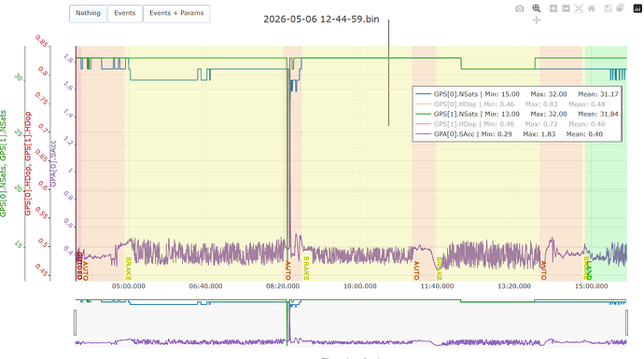Grab the left handle of the range slider
This screenshot has width=644, height=359.
[x=76, y=323]
